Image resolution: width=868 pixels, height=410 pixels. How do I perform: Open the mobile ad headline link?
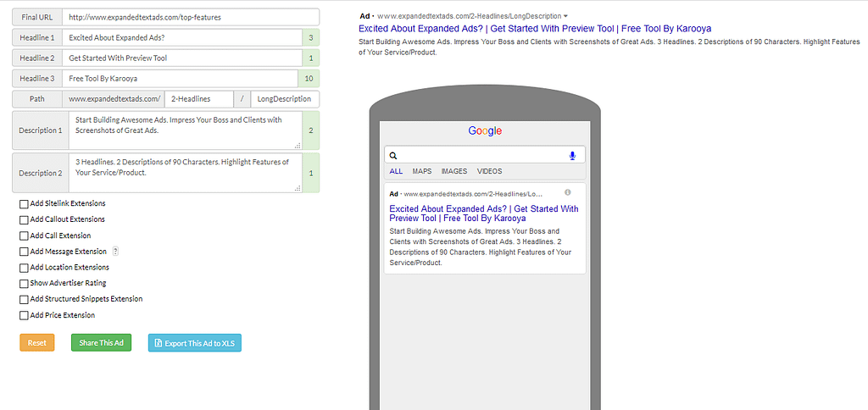tap(484, 213)
